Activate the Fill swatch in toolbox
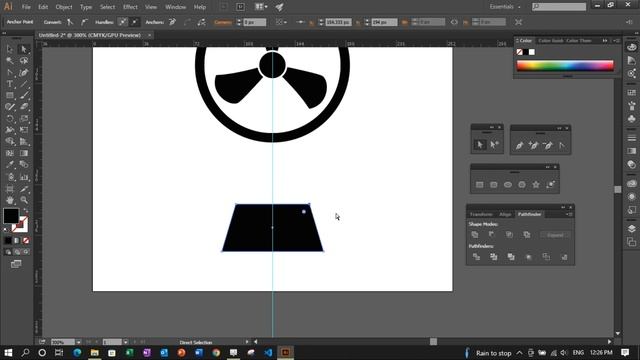The image size is (640, 360). 11,216
